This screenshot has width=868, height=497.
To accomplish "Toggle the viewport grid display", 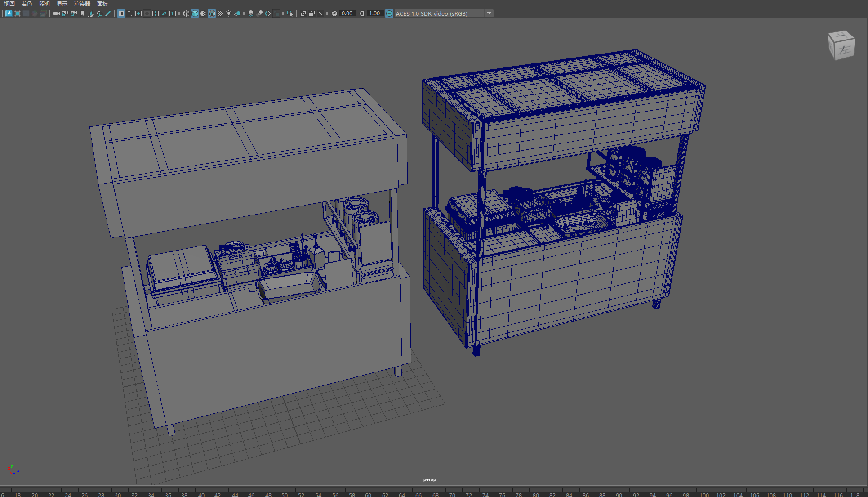I will [x=121, y=13].
